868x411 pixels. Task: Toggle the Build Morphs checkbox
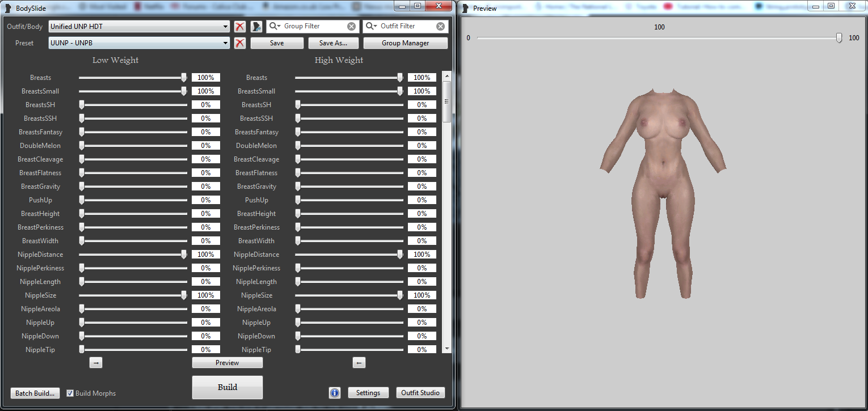(x=70, y=393)
